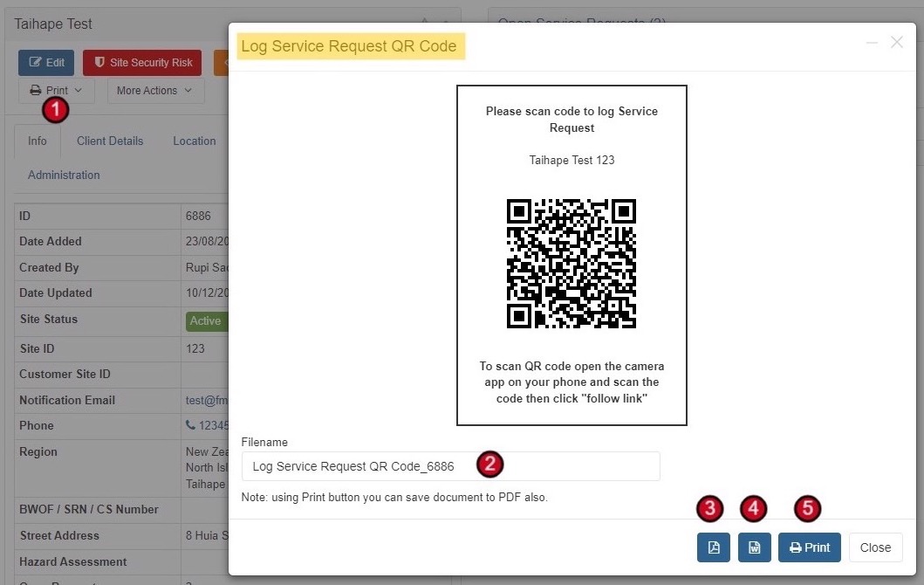The width and height of the screenshot is (924, 585).
Task: Click the 'Date Added' row label
Action: click(50, 241)
